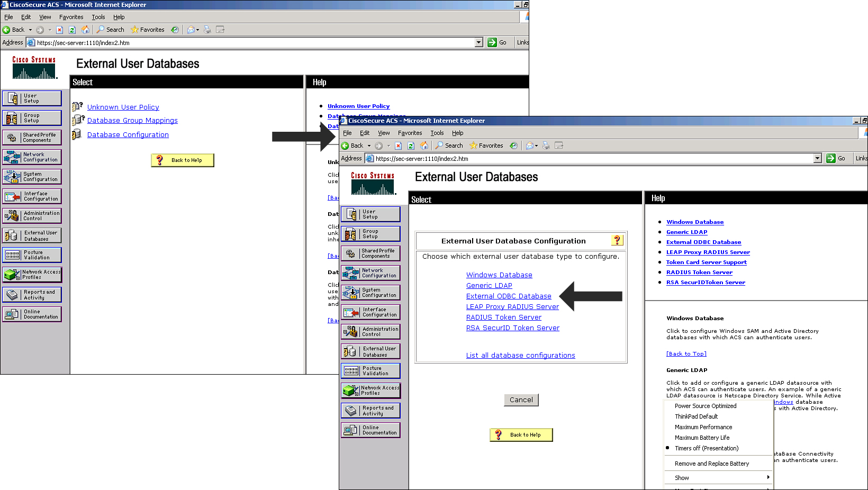This screenshot has width=868, height=490.
Task: Click List all database configurations link
Action: pyautogui.click(x=520, y=355)
